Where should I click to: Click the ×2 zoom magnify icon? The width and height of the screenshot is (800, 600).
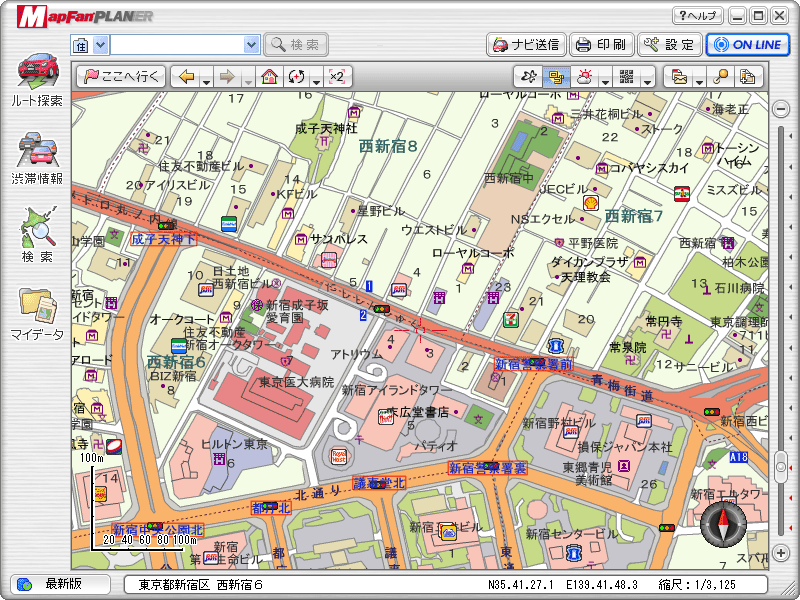click(337, 77)
